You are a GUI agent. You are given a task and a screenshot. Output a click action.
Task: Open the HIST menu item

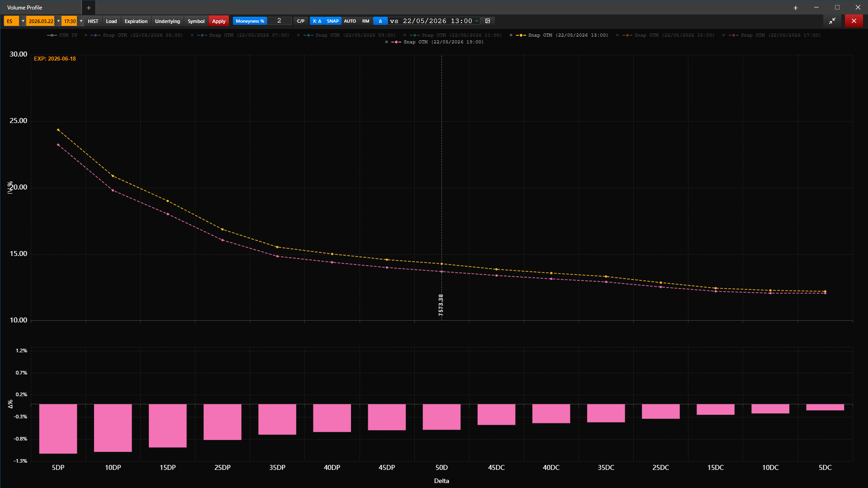pos(93,21)
